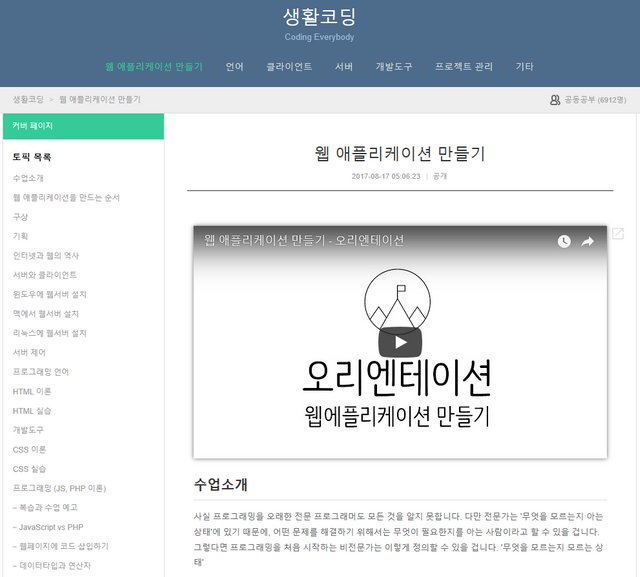Play the 오리엔테이션 video

400,342
